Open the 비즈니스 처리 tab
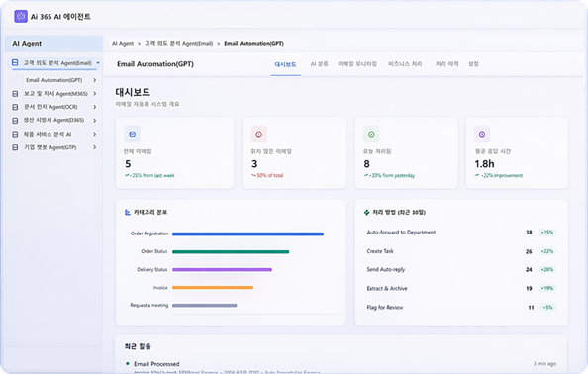The height and width of the screenshot is (374, 588). point(405,64)
